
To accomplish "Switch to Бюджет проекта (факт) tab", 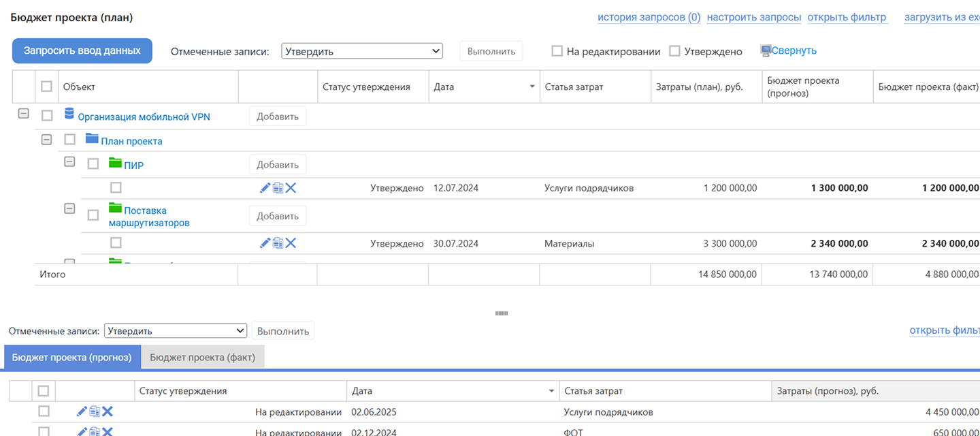I will point(202,357).
